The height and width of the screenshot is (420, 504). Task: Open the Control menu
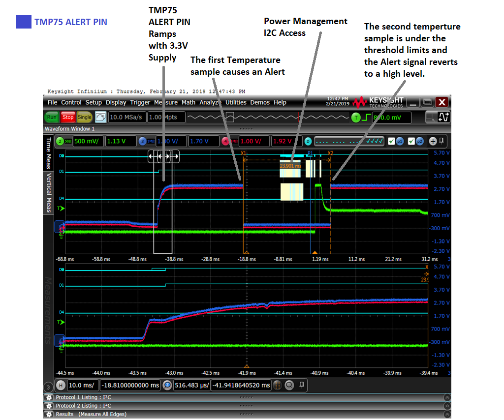[x=71, y=102]
